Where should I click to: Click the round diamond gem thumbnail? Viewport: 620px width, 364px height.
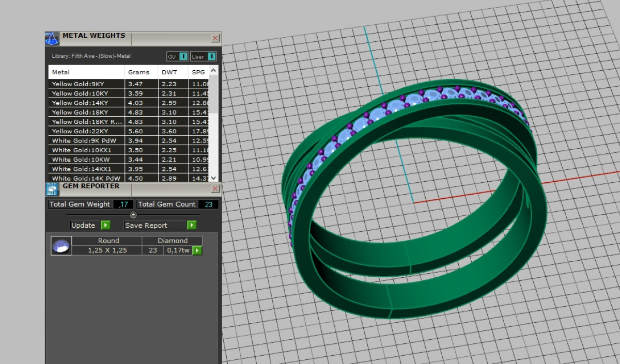click(x=61, y=246)
